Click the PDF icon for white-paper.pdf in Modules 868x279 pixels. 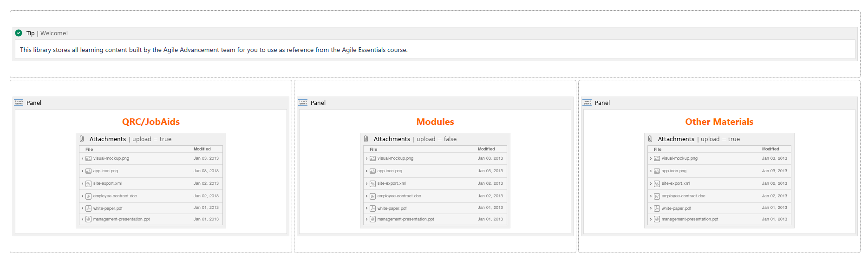point(372,208)
